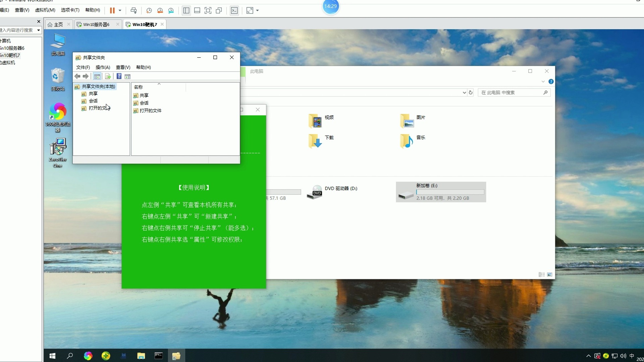Toggle the VMware library sidebar icon

tap(186, 10)
